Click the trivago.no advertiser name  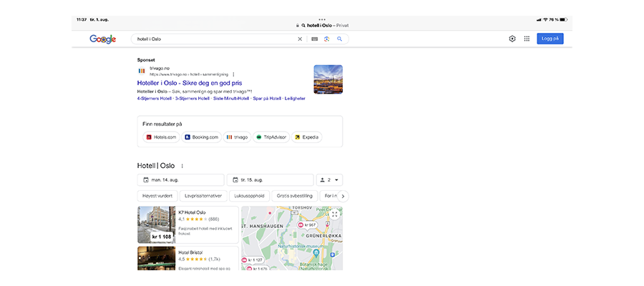[160, 68]
